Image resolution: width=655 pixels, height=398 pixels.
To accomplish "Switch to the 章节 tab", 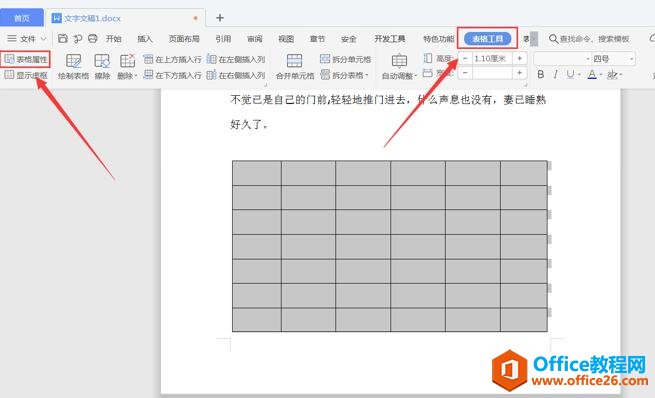I will pyautogui.click(x=317, y=39).
